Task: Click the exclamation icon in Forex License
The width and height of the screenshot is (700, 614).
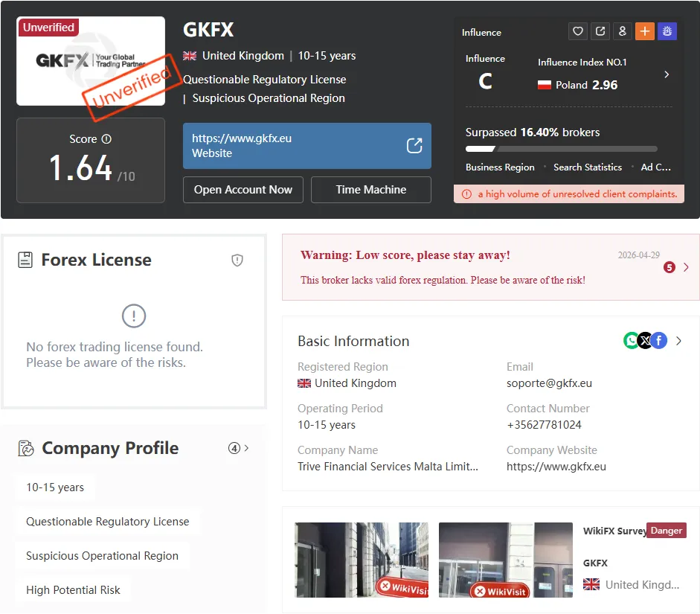Action: [133, 316]
